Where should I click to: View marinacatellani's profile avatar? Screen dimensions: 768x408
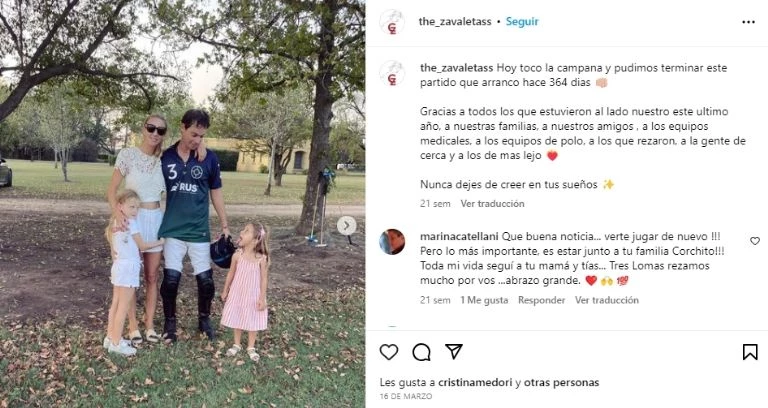392,242
